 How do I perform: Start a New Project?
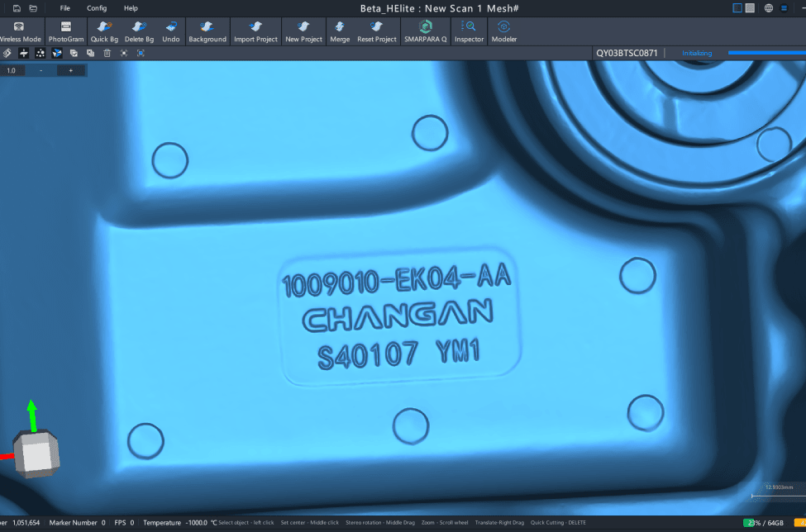(303, 32)
